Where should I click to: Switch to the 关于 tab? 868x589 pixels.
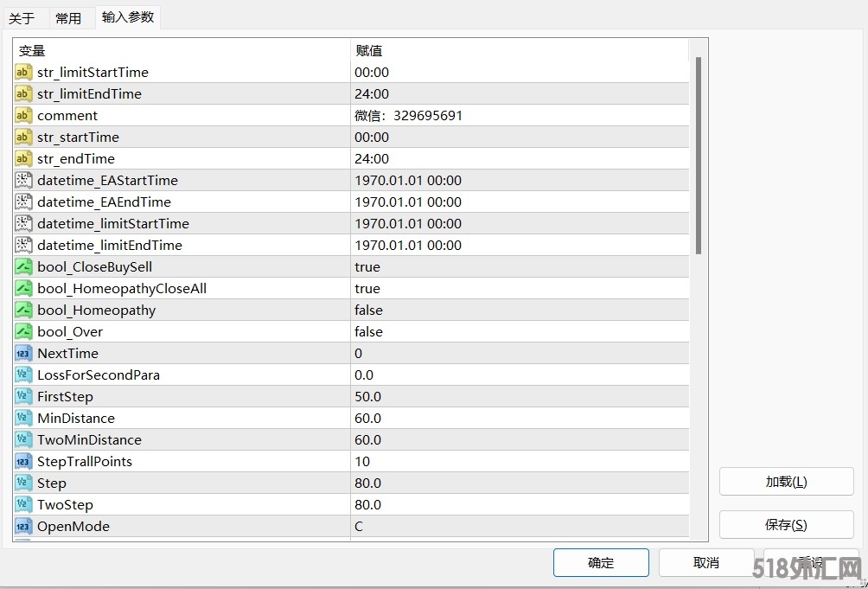click(22, 18)
